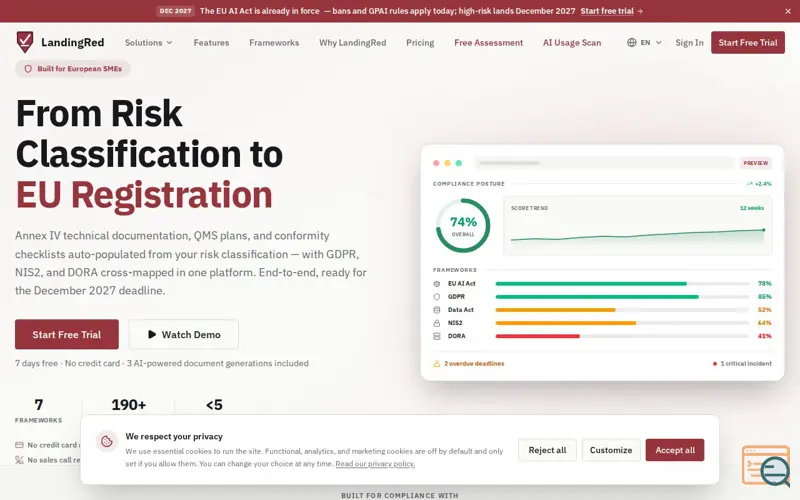Open the globe language icon
Image resolution: width=800 pixels, height=500 pixels.
[x=632, y=42]
